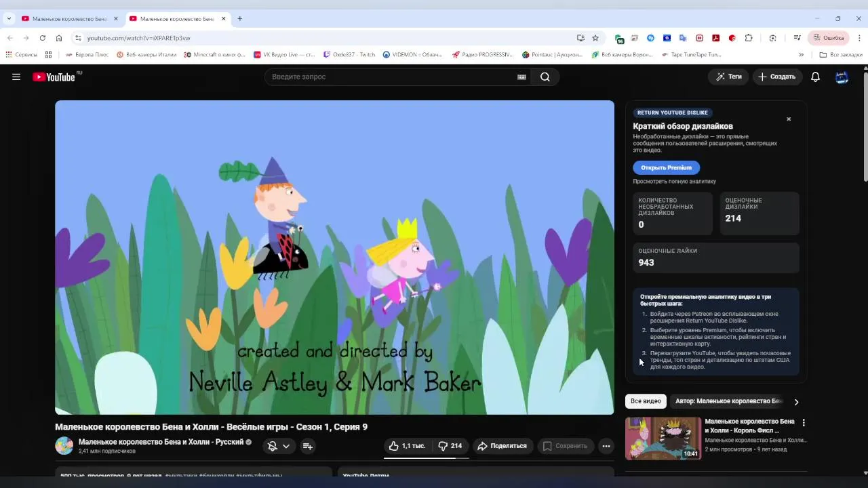The height and width of the screenshot is (488, 868).
Task: Go back with the browser back arrow
Action: click(x=9, y=38)
